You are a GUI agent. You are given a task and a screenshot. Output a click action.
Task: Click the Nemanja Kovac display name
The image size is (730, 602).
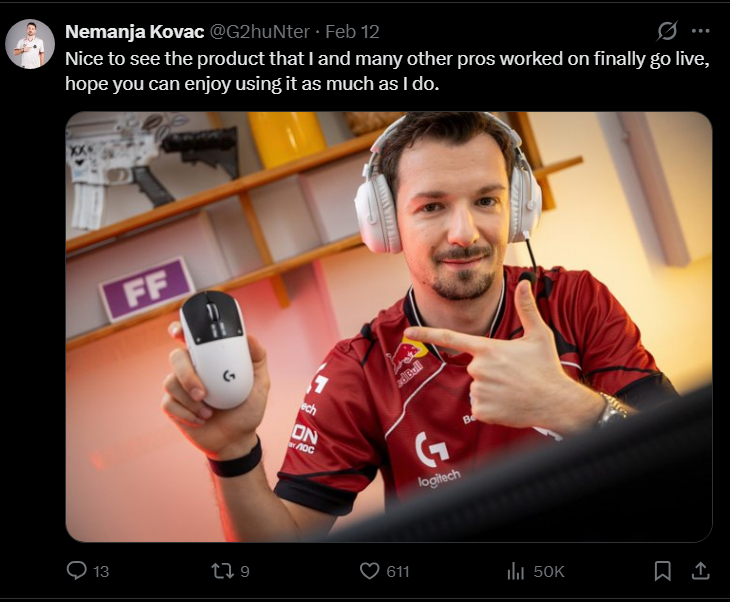[135, 32]
